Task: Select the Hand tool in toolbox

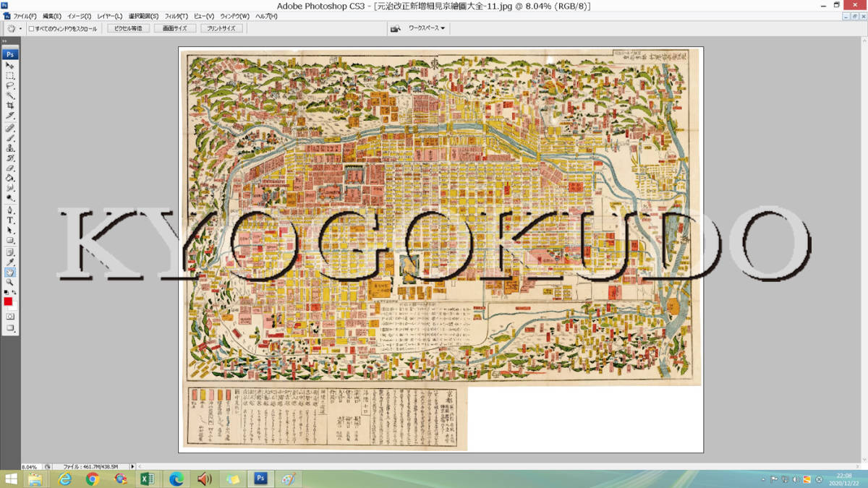Action: [10, 273]
